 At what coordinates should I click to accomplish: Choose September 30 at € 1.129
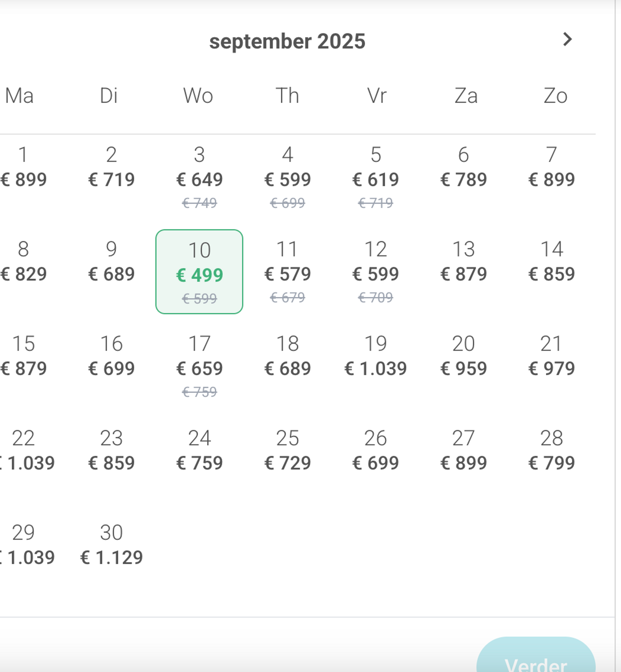pos(111,545)
